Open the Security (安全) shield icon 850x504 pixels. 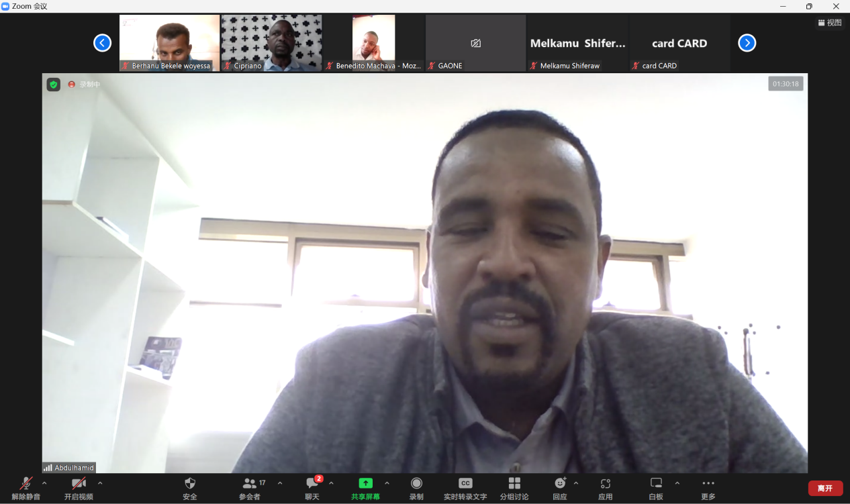click(x=190, y=484)
